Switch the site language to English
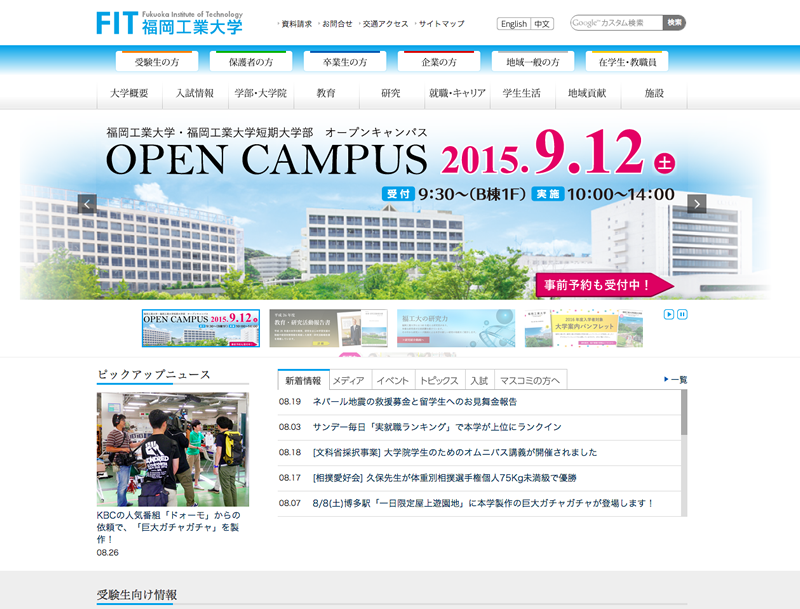This screenshot has width=800, height=609. click(513, 24)
